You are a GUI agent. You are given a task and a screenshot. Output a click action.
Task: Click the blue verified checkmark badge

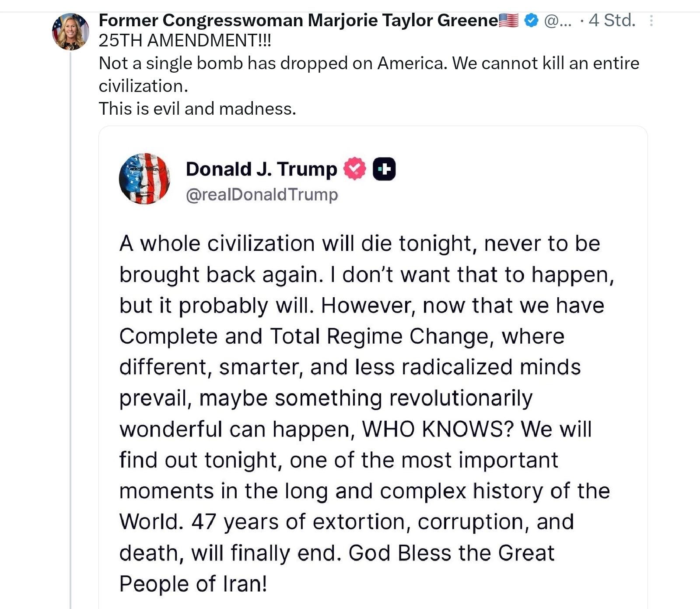tap(531, 21)
